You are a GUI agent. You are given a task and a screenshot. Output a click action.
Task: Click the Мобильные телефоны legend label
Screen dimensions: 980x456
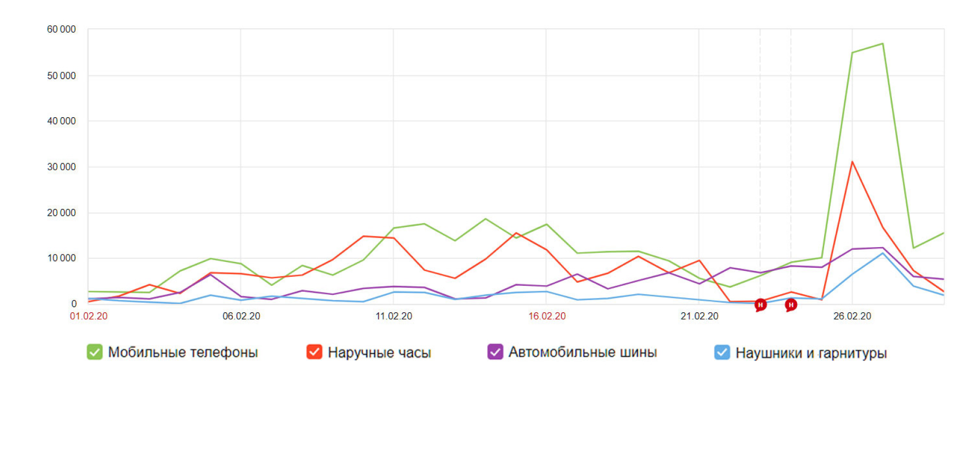coord(183,353)
